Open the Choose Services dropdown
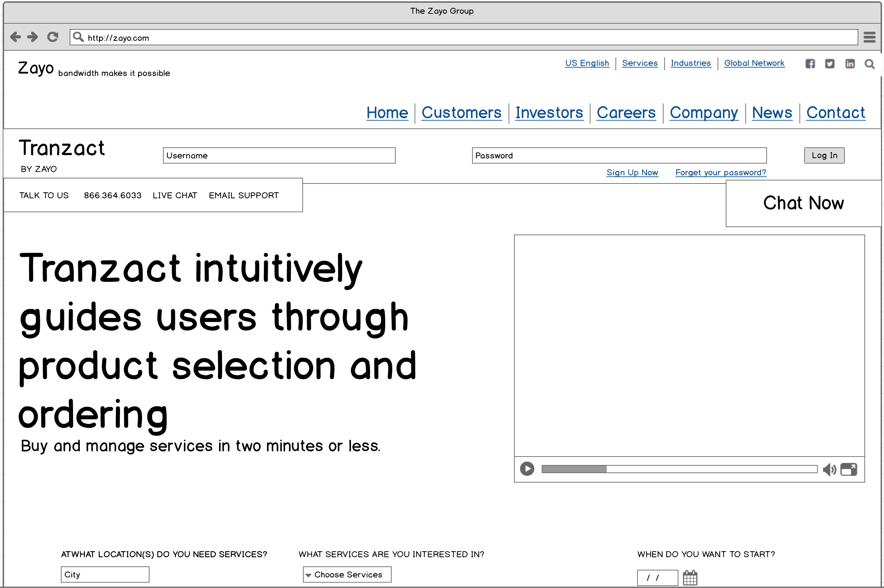Viewport: 884px width, 588px height. pyautogui.click(x=347, y=574)
